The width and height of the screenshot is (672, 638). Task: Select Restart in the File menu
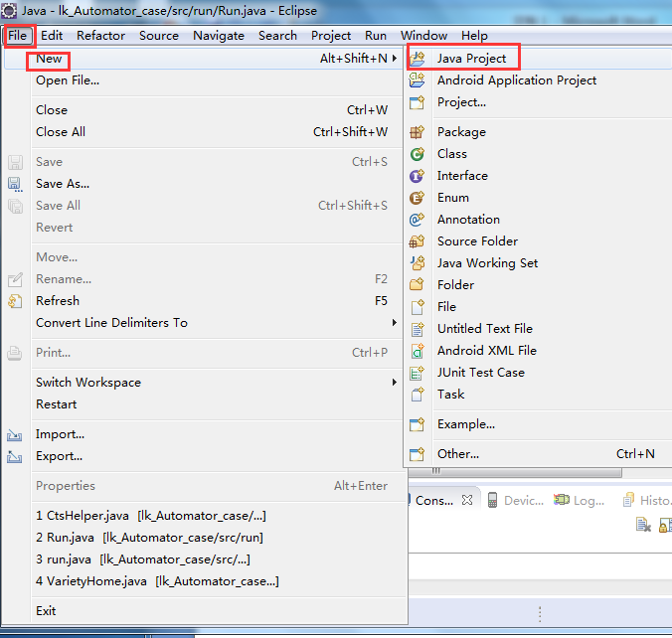click(x=204, y=404)
